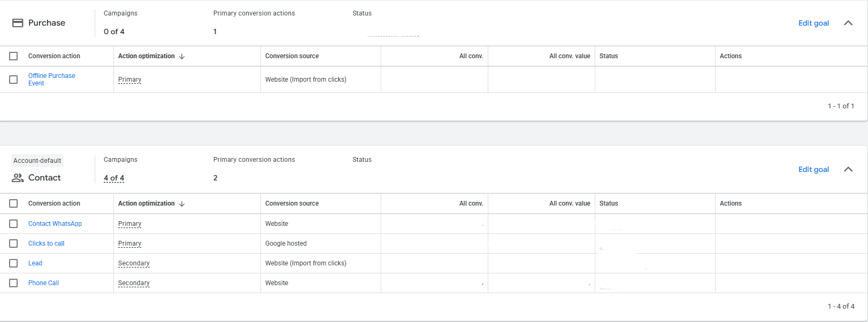Check the Clicks to call row

(x=13, y=244)
